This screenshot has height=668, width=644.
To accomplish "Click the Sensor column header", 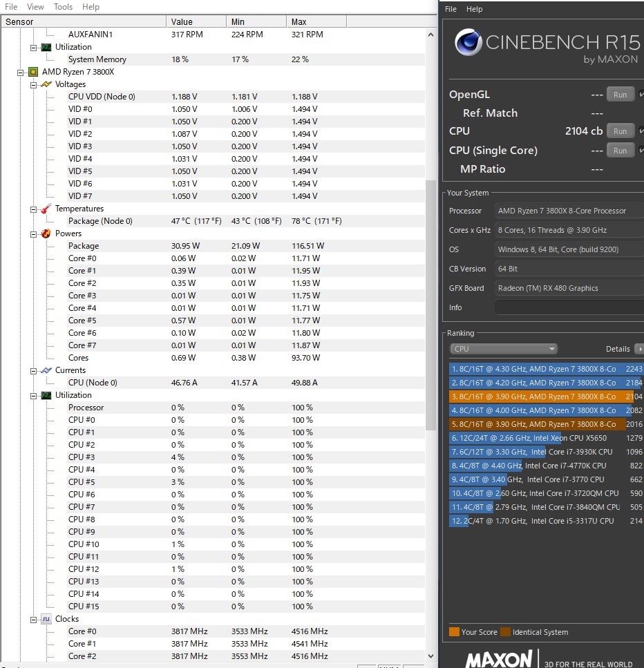I will click(x=84, y=21).
